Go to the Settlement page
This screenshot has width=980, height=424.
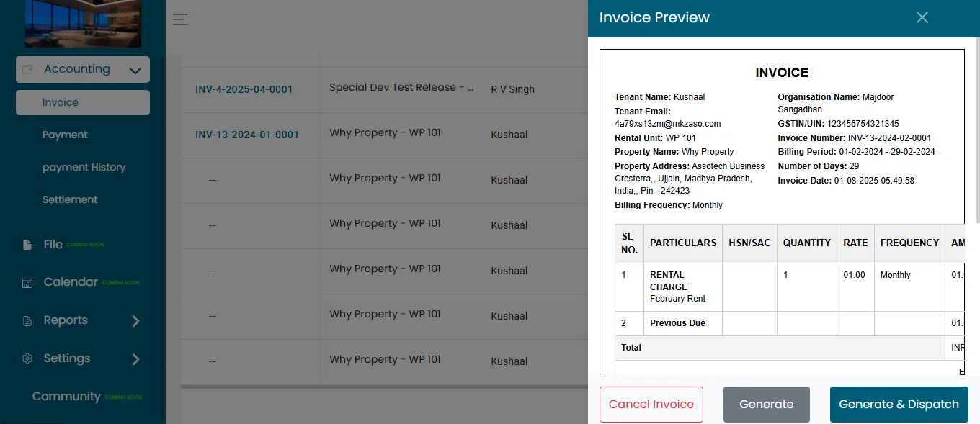[x=70, y=199]
